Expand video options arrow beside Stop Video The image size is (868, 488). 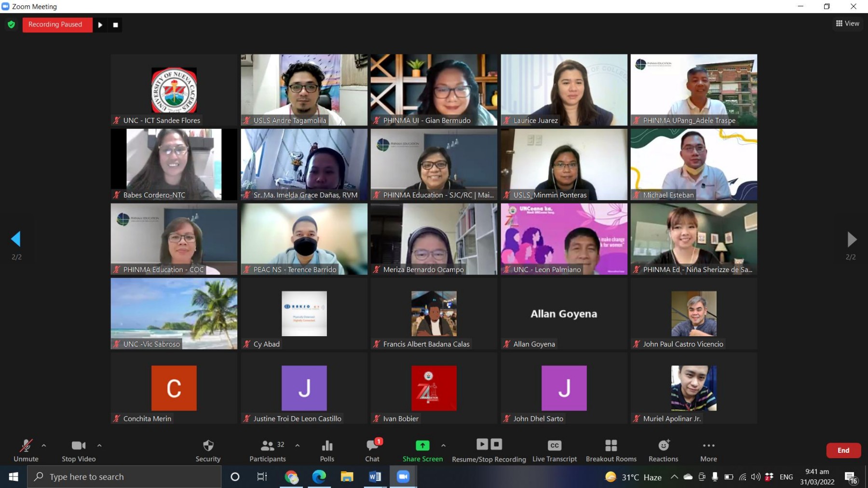pos(99,446)
